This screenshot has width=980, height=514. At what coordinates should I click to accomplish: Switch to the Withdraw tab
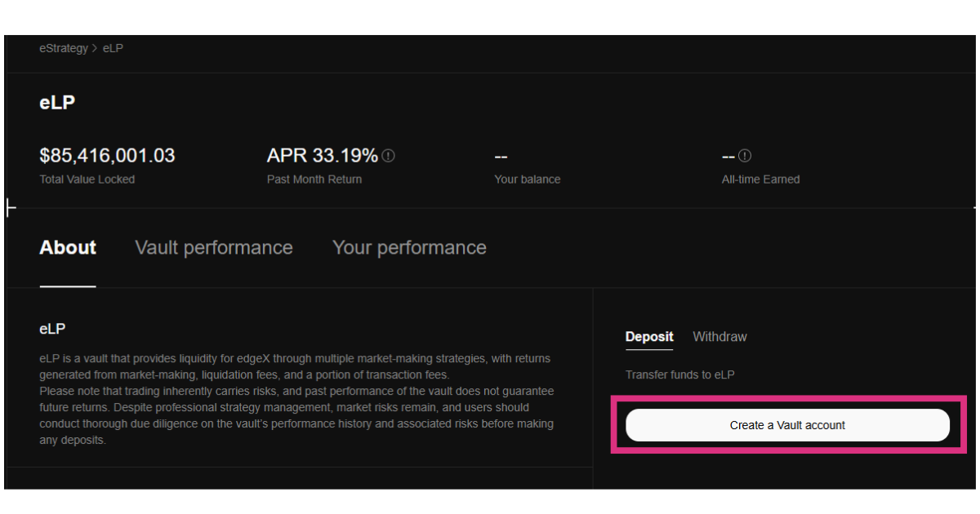pyautogui.click(x=719, y=337)
